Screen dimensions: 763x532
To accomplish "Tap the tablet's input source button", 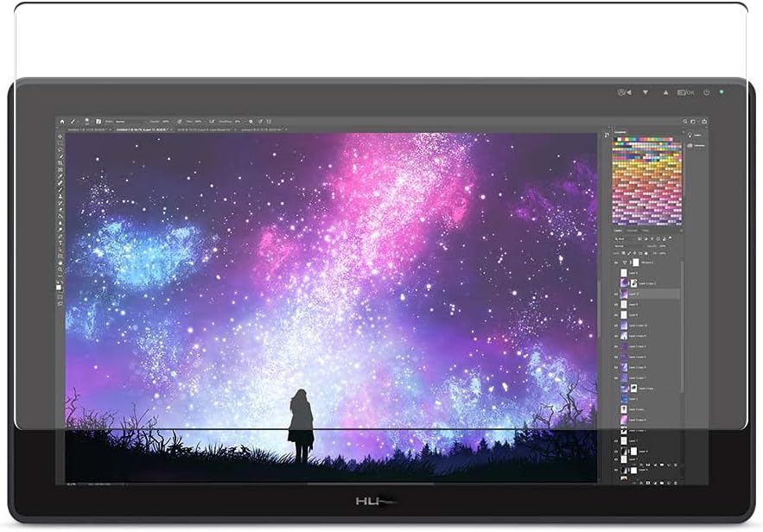I will pyautogui.click(x=625, y=92).
